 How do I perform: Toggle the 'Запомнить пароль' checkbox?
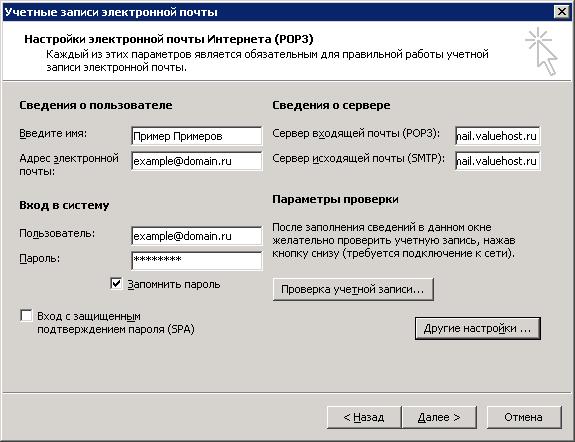coord(116,284)
